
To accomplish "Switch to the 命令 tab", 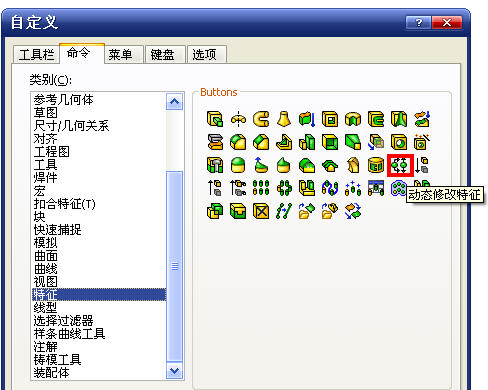I will pos(82,53).
